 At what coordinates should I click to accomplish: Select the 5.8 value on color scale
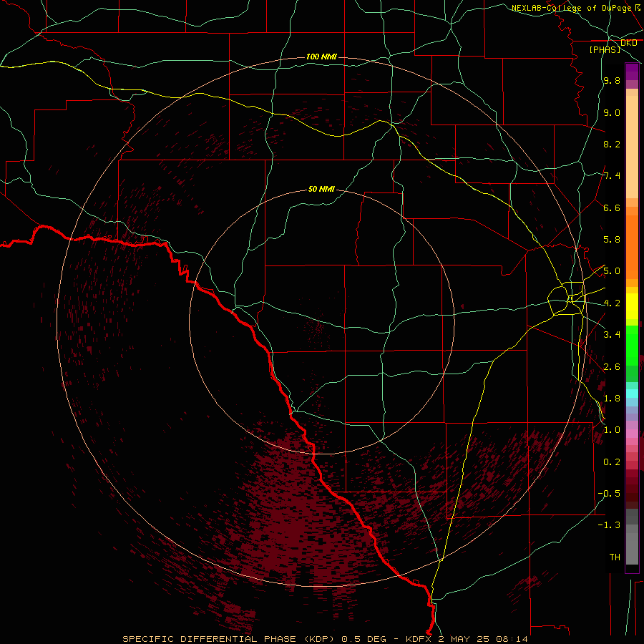point(612,240)
